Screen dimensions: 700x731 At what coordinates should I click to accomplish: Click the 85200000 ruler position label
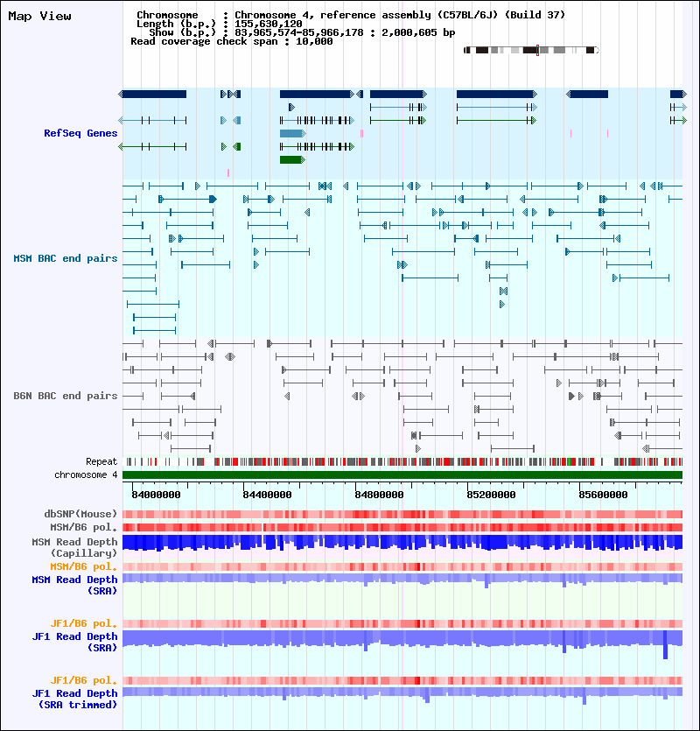pyautogui.click(x=491, y=495)
